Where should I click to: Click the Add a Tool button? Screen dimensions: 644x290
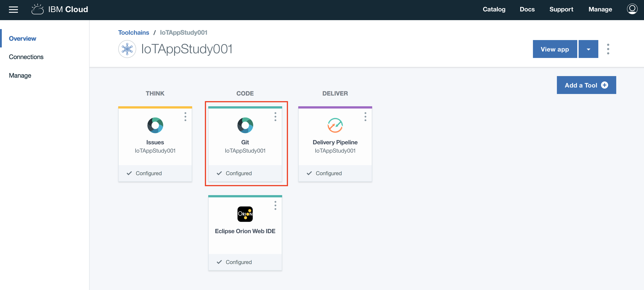click(x=586, y=85)
